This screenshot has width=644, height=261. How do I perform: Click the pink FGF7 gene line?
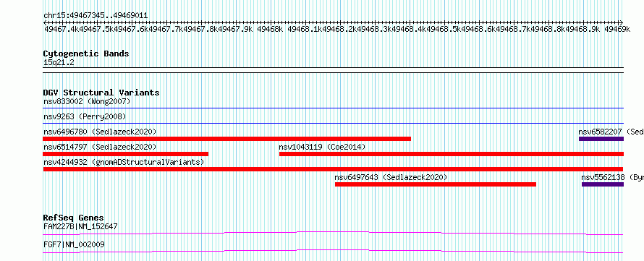(333, 251)
